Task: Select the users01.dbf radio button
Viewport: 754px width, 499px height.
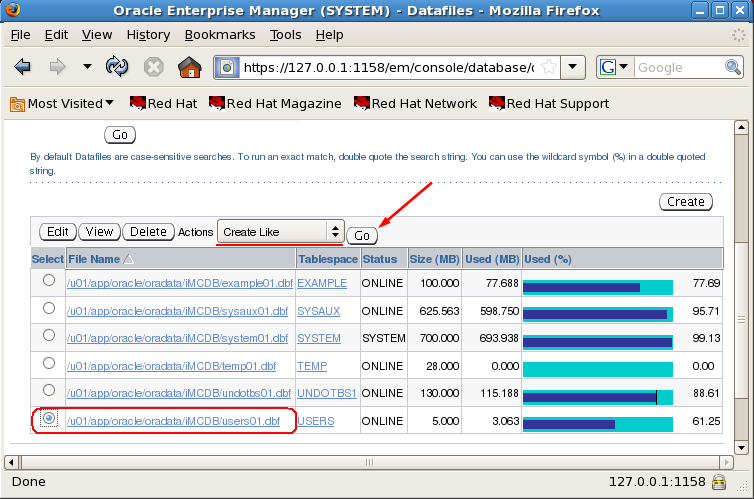Action: click(49, 418)
